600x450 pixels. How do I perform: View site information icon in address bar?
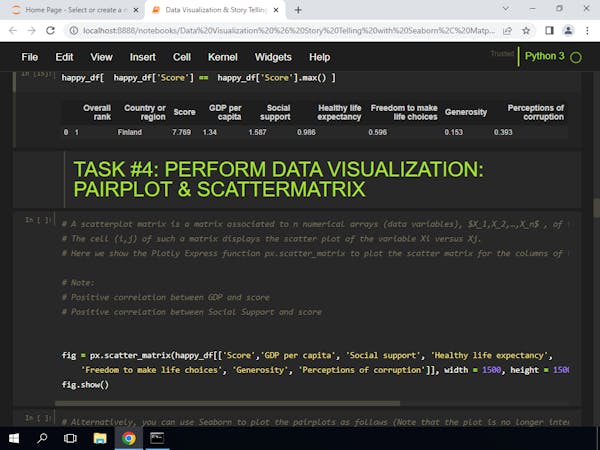tap(74, 31)
